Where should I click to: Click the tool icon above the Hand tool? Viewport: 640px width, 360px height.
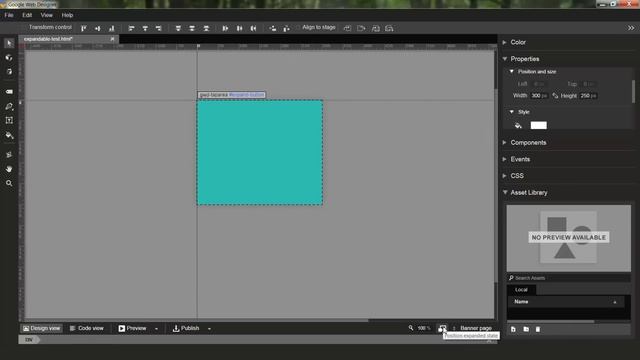tap(9, 155)
